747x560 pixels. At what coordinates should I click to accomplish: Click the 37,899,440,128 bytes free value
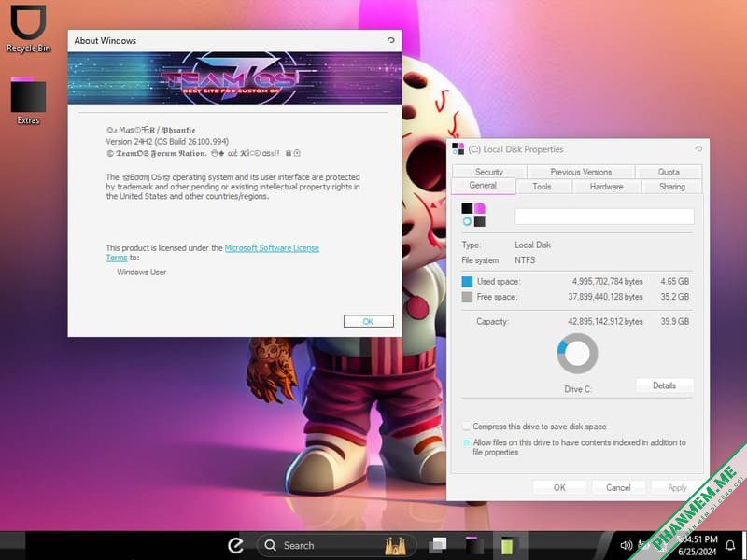click(605, 297)
